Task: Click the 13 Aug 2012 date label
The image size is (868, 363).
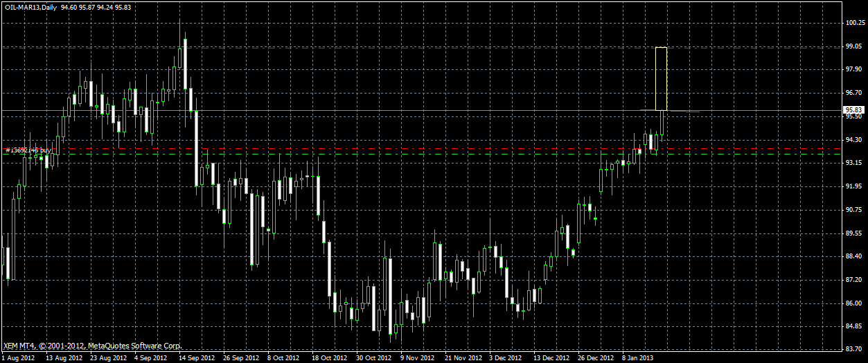Action: point(63,358)
